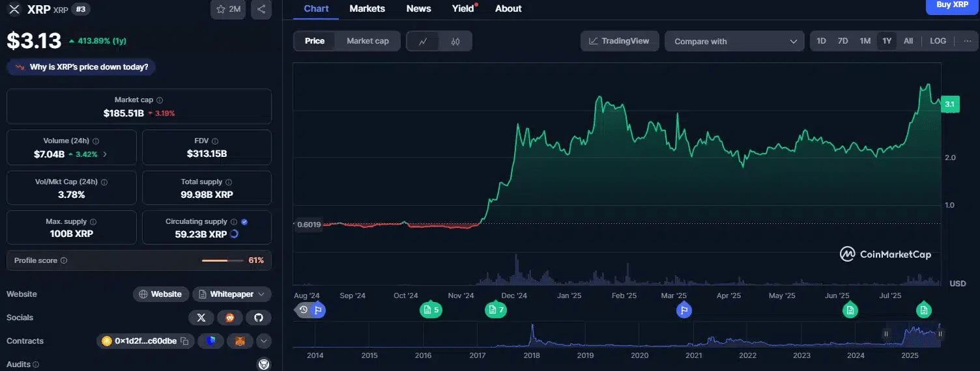Open more chart options (three dots)
980x371 pixels.
click(967, 41)
